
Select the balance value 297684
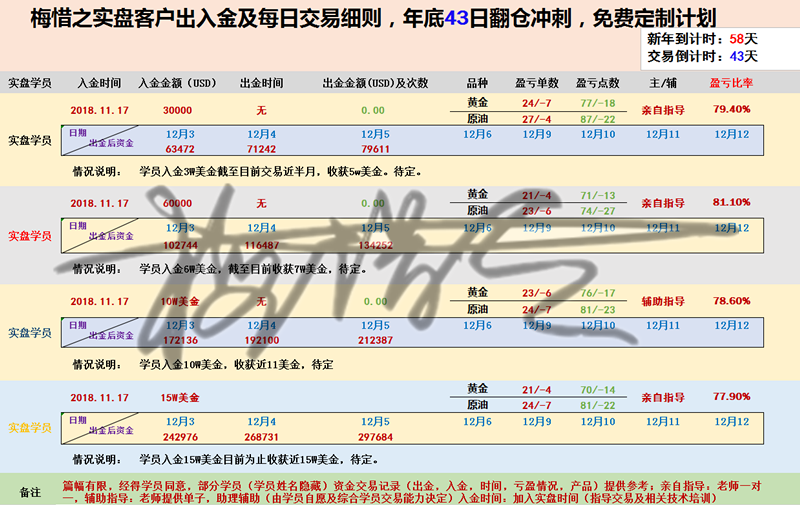click(x=376, y=437)
